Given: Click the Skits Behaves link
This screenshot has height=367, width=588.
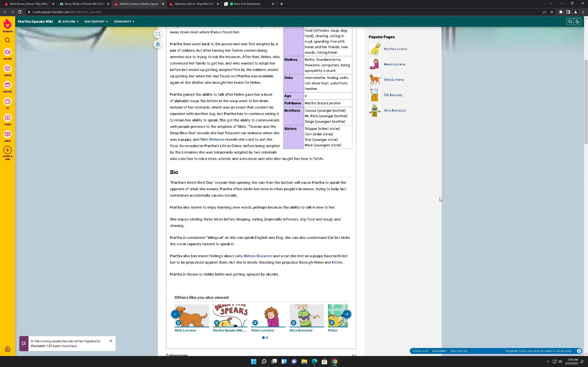Looking at the screenshot, I should pyautogui.click(x=212, y=139).
